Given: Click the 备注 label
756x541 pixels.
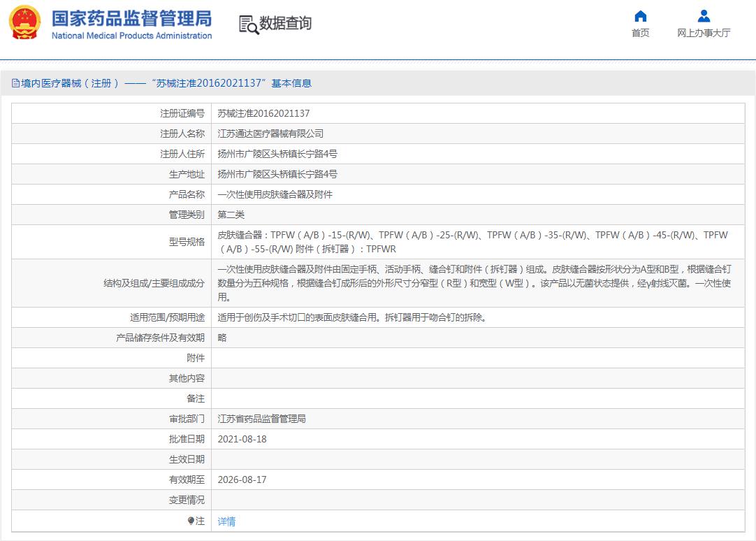Looking at the screenshot, I should [196, 398].
